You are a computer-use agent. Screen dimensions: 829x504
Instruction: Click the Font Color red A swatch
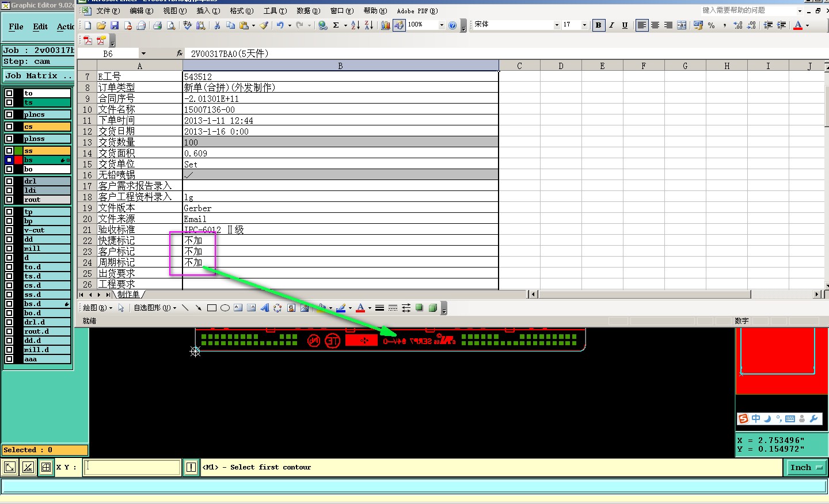(x=798, y=25)
